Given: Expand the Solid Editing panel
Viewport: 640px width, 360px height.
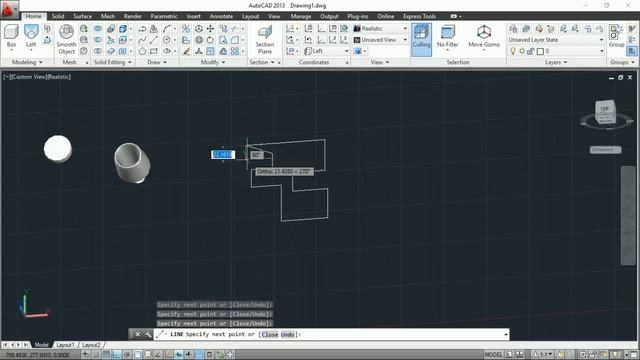Looking at the screenshot, I should click(113, 62).
